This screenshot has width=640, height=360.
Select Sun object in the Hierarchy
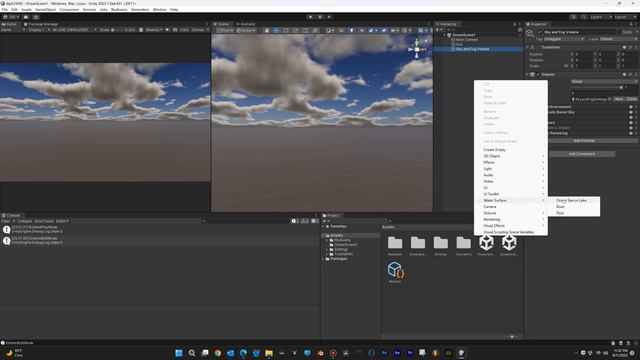click(459, 44)
